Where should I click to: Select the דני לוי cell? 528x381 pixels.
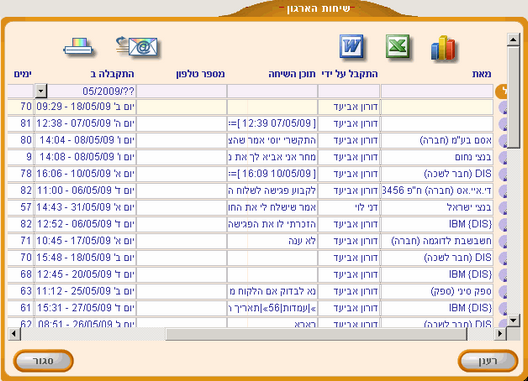349,208
